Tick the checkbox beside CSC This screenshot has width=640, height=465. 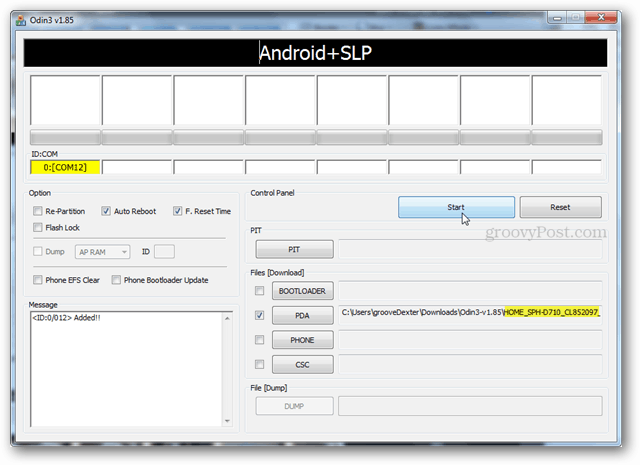tap(260, 364)
